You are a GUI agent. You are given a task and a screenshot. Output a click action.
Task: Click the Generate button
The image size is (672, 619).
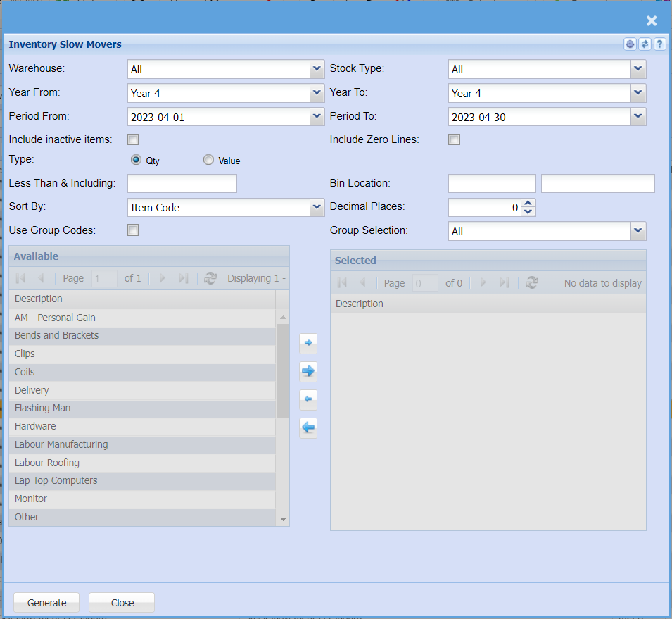47,603
